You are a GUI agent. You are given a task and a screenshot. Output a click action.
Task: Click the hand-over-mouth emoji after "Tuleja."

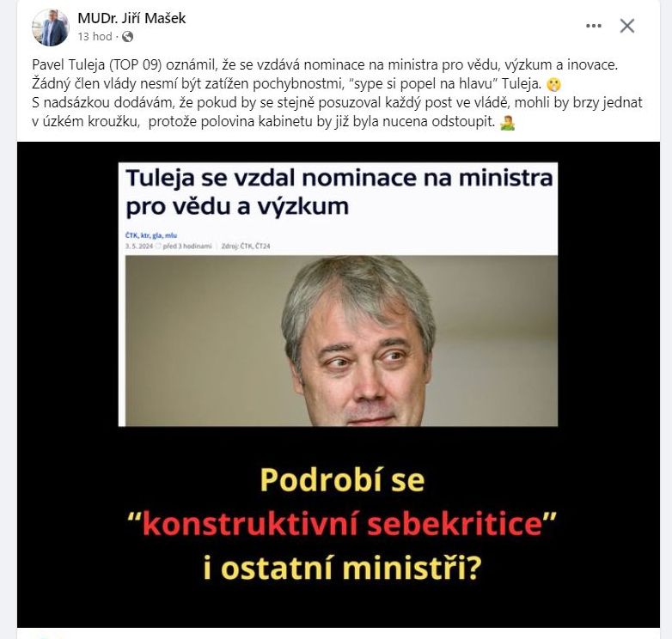tap(553, 85)
